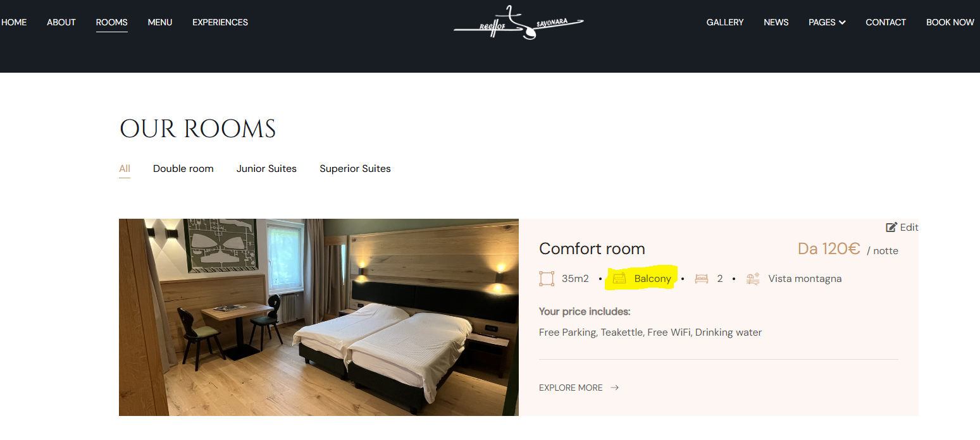
Task: Click the bed icon next to 2
Action: (702, 279)
